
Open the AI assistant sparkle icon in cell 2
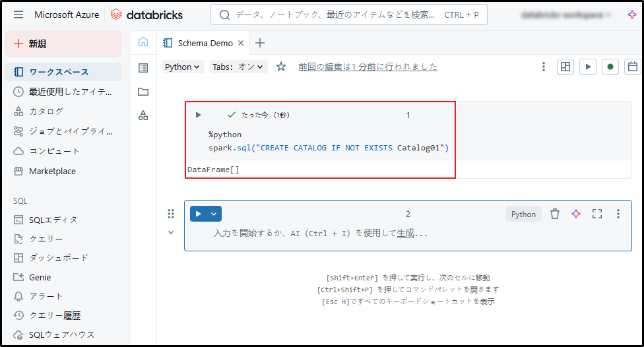point(576,214)
